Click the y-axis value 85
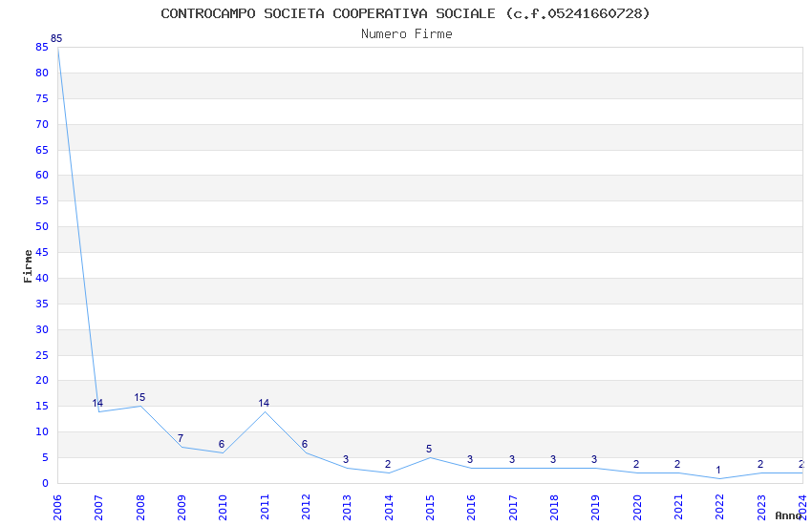812x525 pixels. tap(42, 47)
